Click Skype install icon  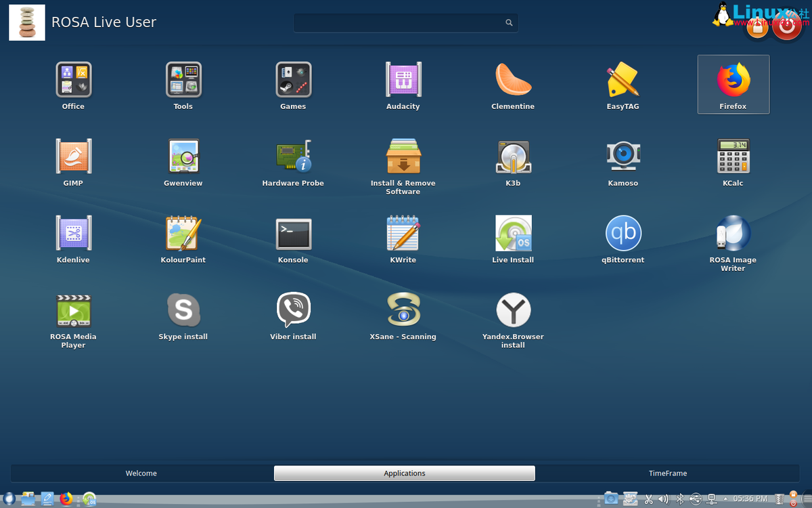[x=183, y=316]
